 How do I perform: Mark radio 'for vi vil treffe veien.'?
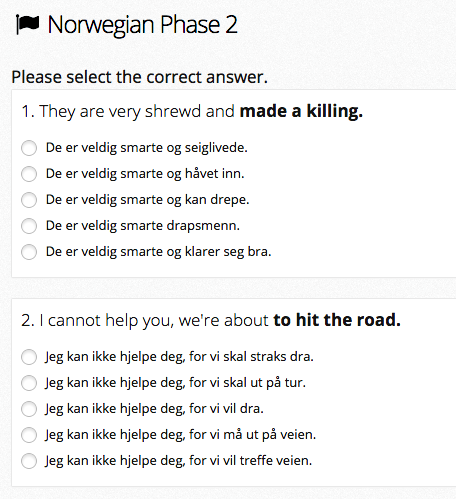[x=29, y=461]
